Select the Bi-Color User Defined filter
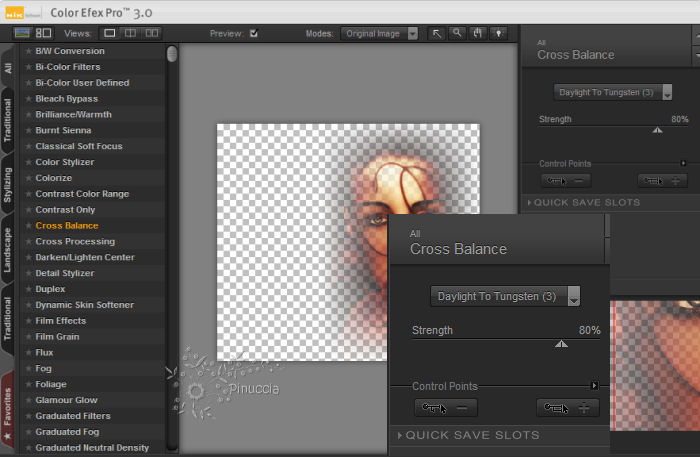The image size is (700, 457). [x=82, y=83]
